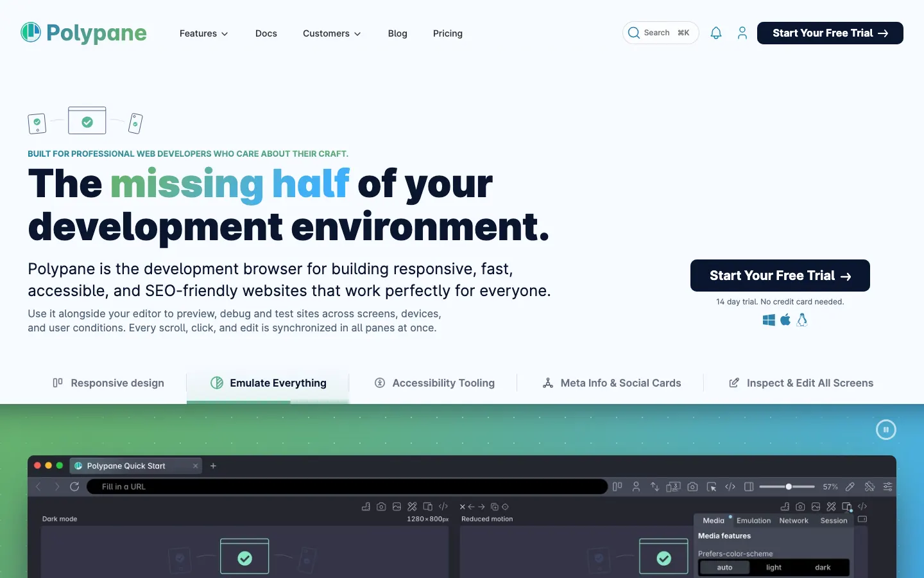Select the auto color-scheme option
Image resolution: width=924 pixels, height=578 pixels.
click(724, 568)
